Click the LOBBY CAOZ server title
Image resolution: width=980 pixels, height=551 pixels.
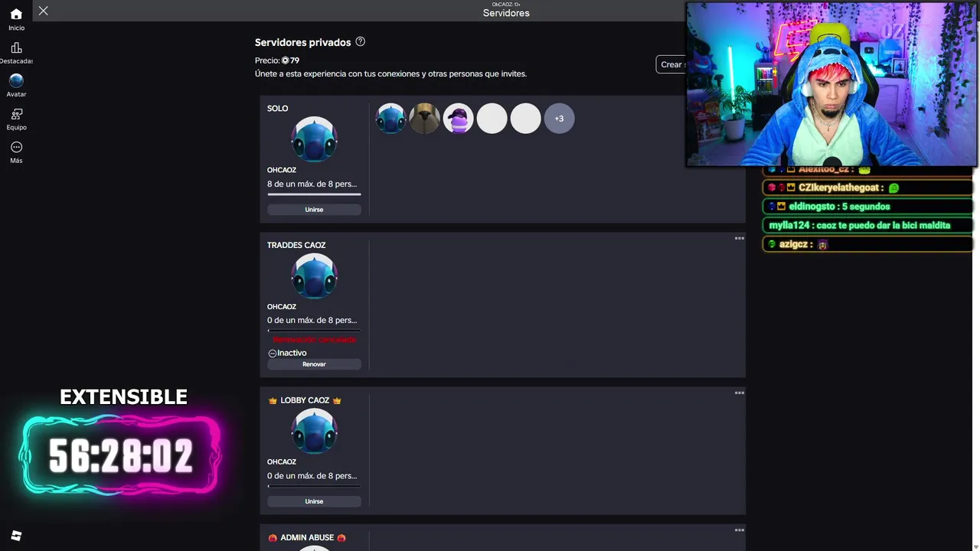point(305,400)
